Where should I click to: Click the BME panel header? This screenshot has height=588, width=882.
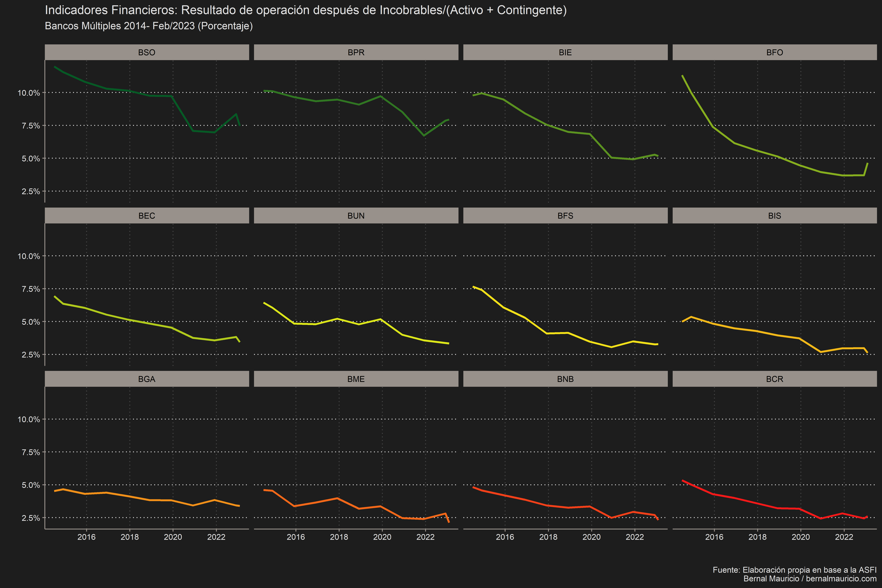coord(356,379)
